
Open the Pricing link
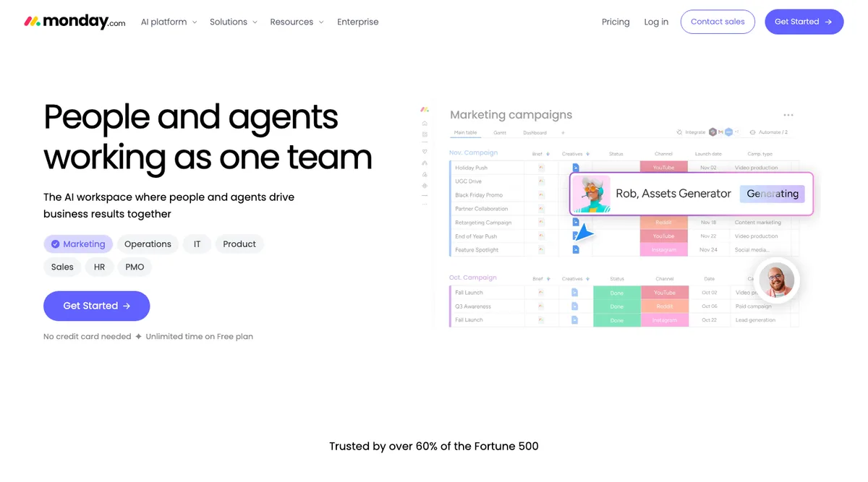click(x=616, y=22)
